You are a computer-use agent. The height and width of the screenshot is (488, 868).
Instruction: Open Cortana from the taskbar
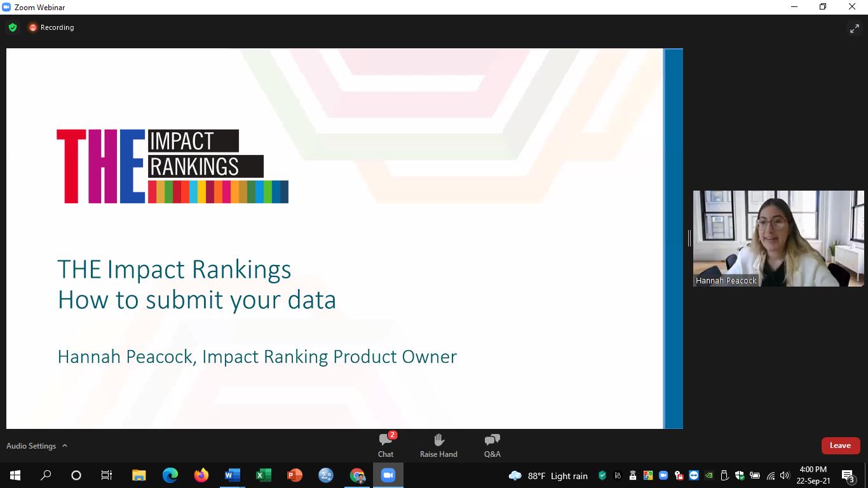point(76,475)
